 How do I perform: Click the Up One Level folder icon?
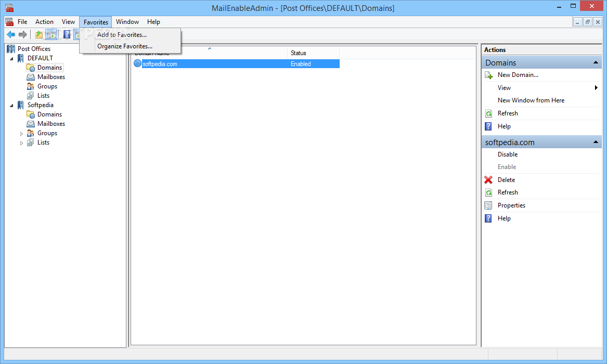(39, 35)
